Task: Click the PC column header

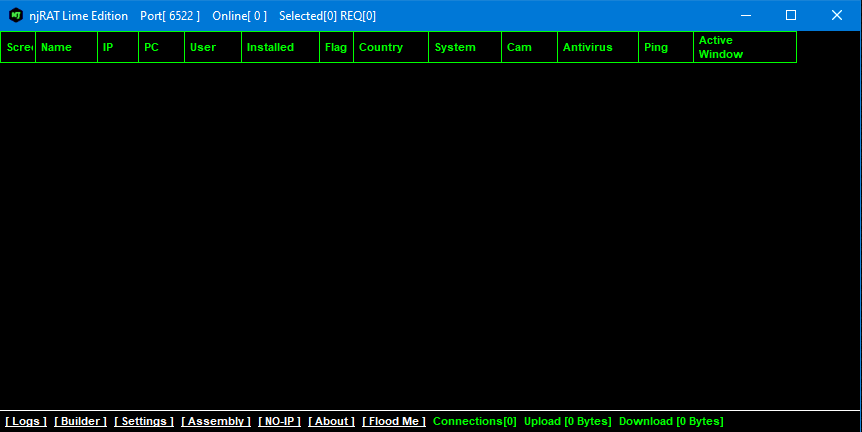Action: pos(162,47)
